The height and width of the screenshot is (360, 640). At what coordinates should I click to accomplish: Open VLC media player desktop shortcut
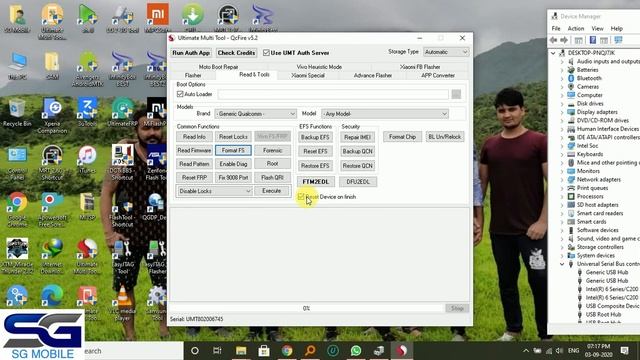coord(122,303)
